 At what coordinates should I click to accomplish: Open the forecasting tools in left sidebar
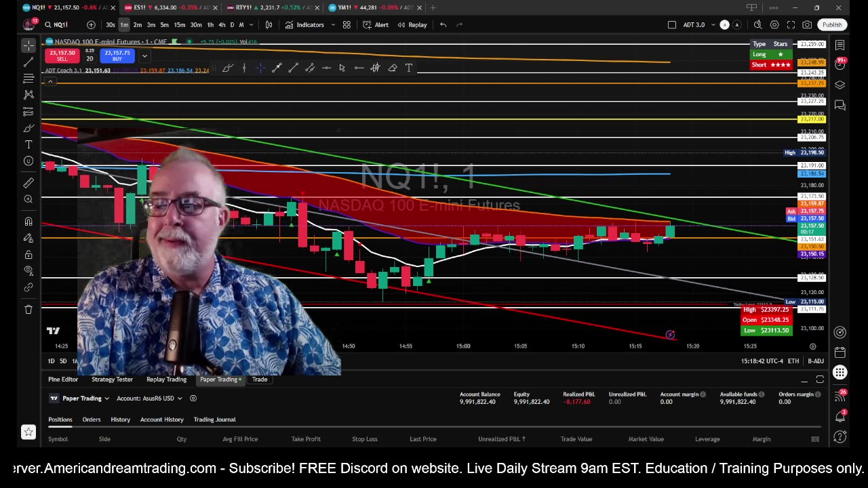28,111
